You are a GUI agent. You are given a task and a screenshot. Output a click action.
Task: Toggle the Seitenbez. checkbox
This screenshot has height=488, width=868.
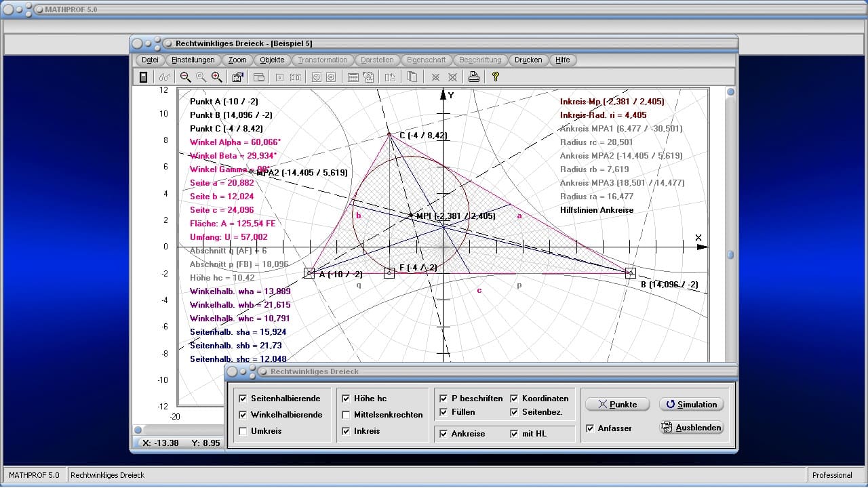[515, 412]
